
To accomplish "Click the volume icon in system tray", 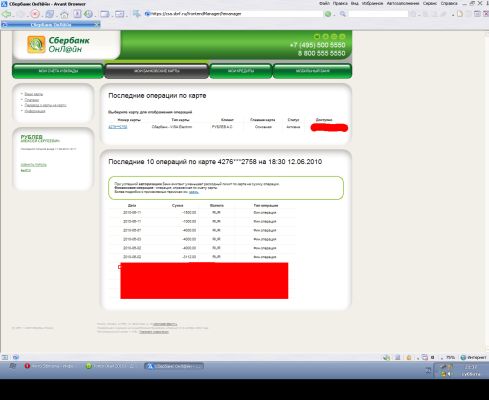I will click(x=450, y=374).
